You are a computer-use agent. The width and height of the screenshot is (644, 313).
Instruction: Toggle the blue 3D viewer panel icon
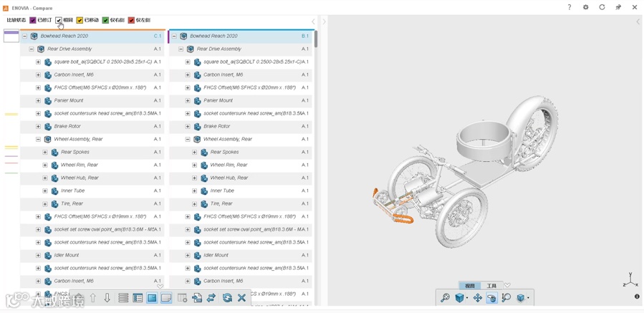pyautogui.click(x=152, y=298)
